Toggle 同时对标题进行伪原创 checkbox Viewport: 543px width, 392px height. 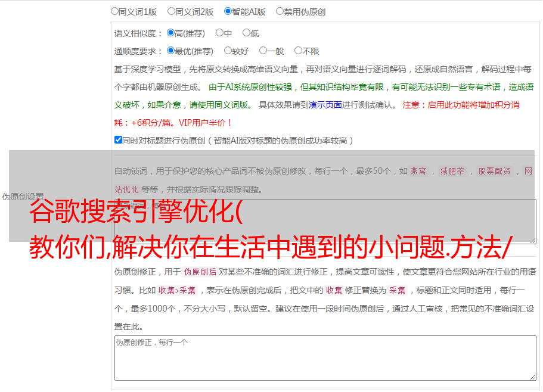(x=118, y=140)
